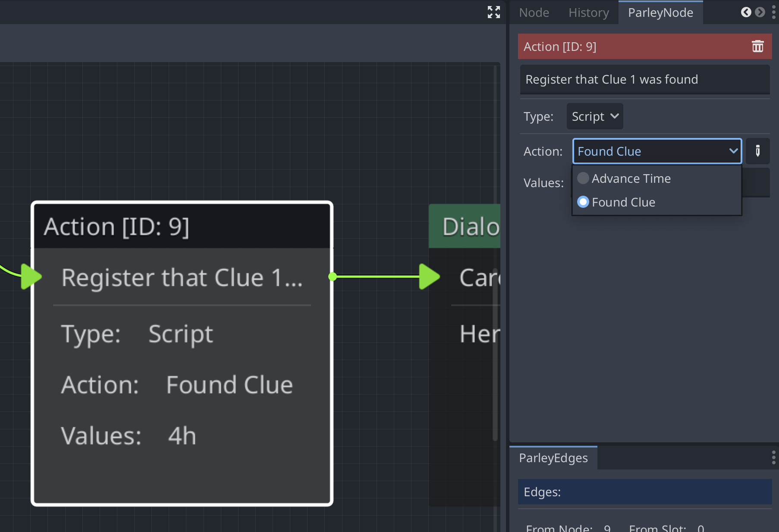Viewport: 779px width, 532px height.
Task: Expand the Edges section header
Action: coord(644,491)
